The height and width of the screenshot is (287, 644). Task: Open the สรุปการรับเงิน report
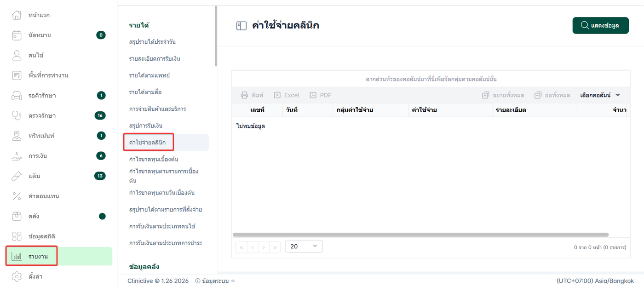coord(145,126)
